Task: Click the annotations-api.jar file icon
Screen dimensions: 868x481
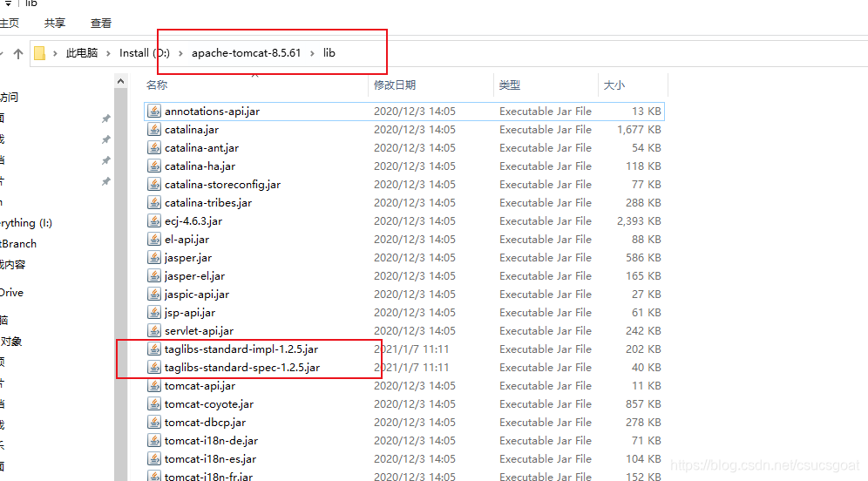Action: [154, 112]
